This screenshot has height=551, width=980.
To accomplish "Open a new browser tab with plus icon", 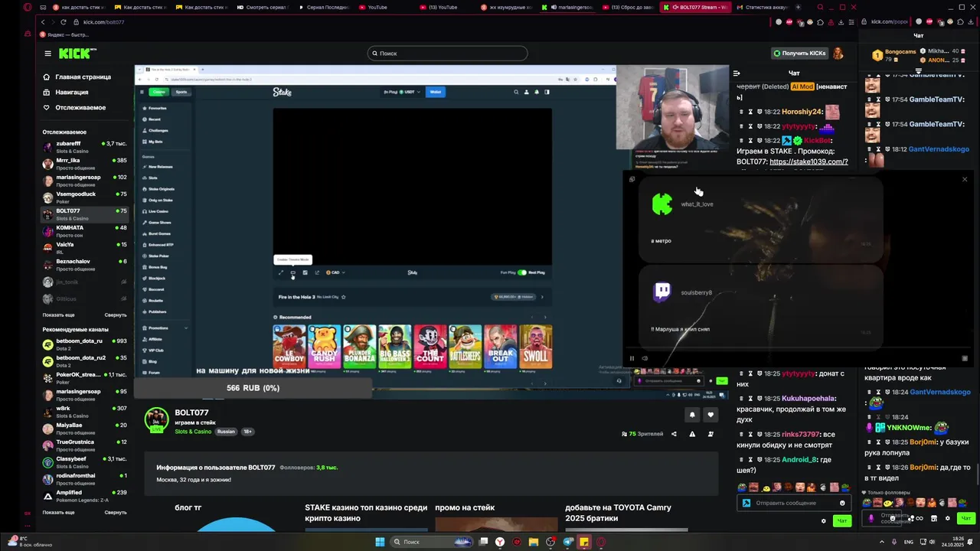I will pyautogui.click(x=798, y=7).
